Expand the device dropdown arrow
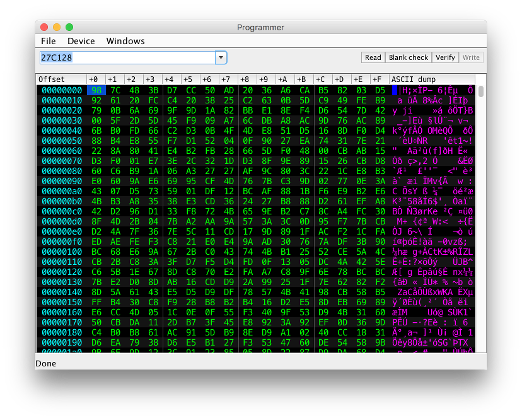The height and width of the screenshot is (420, 522). tap(221, 57)
